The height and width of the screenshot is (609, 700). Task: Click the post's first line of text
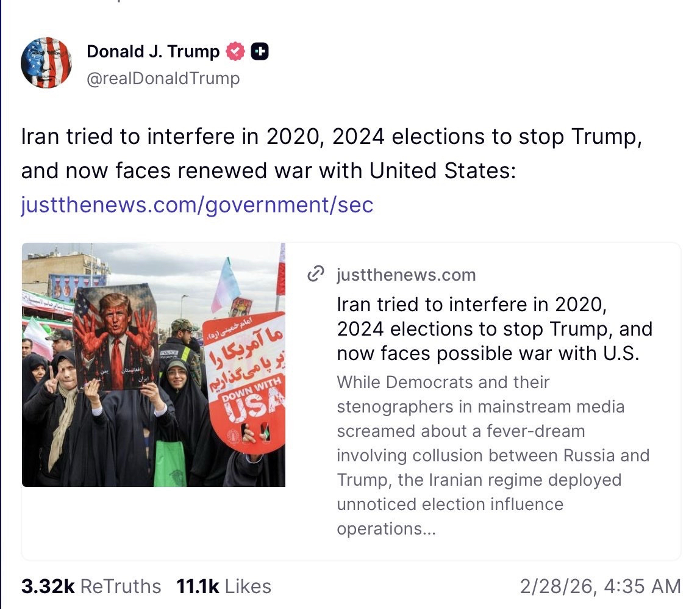[331, 137]
